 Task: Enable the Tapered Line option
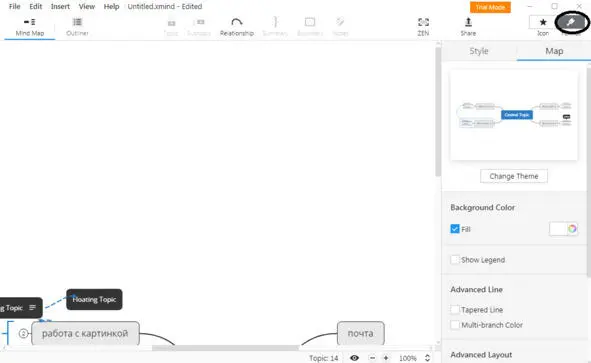455,309
